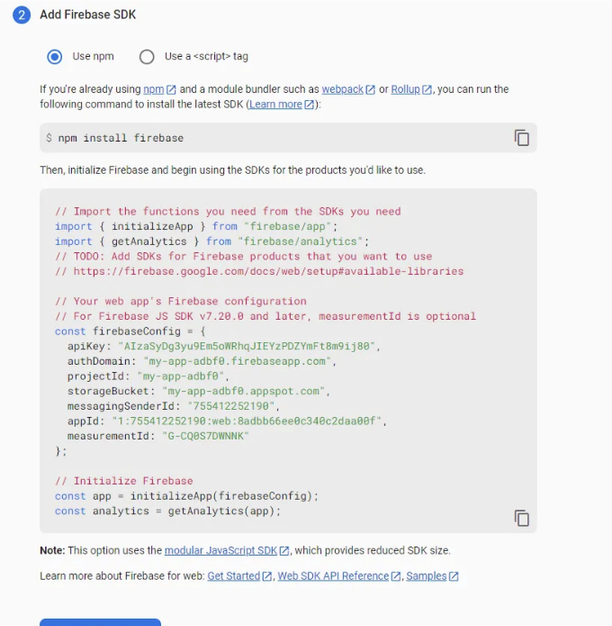
Task: Open the Get Started link
Action: coord(234,576)
